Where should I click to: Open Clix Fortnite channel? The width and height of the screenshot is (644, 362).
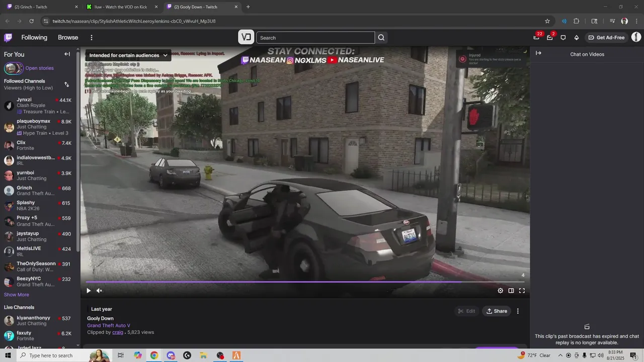tap(38, 145)
